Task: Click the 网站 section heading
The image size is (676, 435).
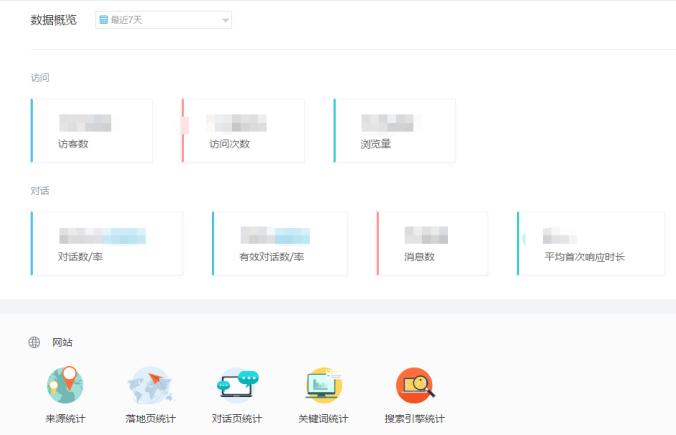Action: point(62,343)
